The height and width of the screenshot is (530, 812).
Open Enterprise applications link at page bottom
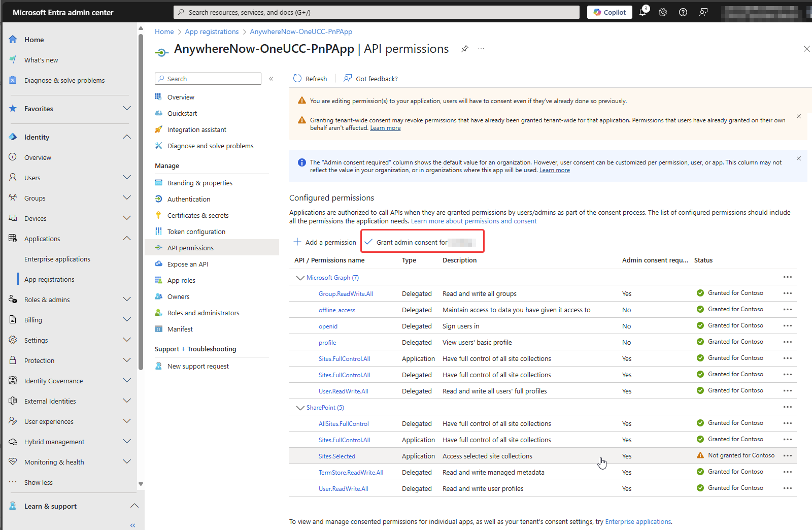coord(638,521)
